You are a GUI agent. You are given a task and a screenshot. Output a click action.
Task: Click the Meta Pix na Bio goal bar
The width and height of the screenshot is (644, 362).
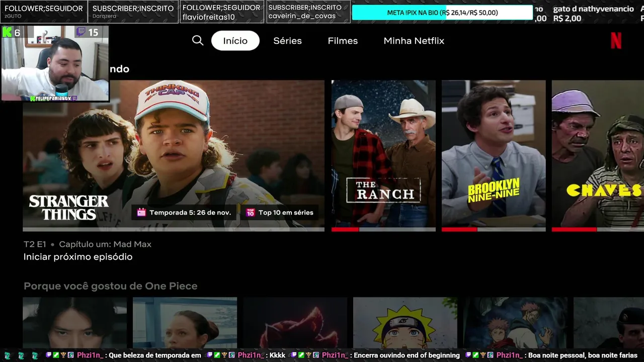(x=442, y=13)
